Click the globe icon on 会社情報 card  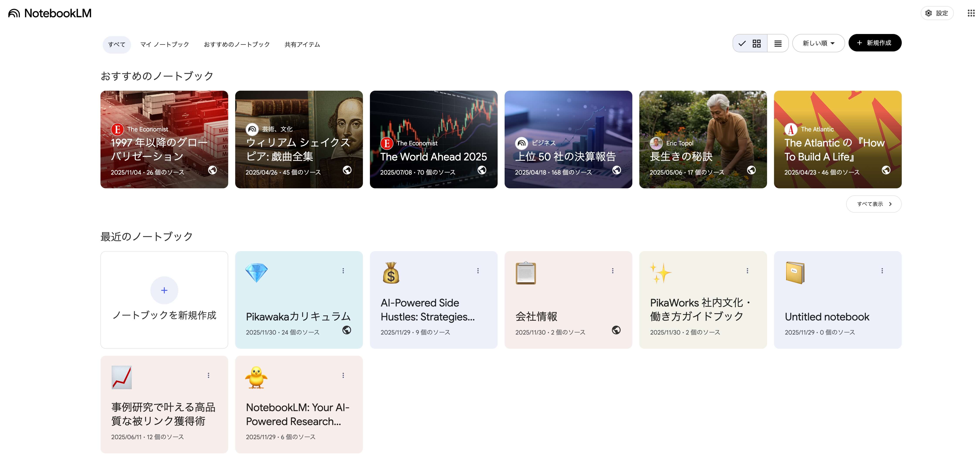pyautogui.click(x=616, y=330)
